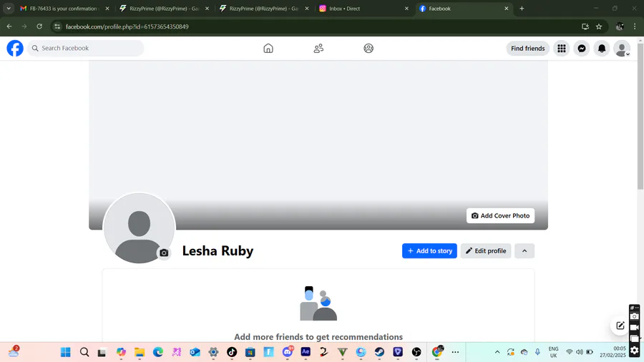Go to the Facebook Home feed icon
The width and height of the screenshot is (644, 362).
click(x=268, y=49)
